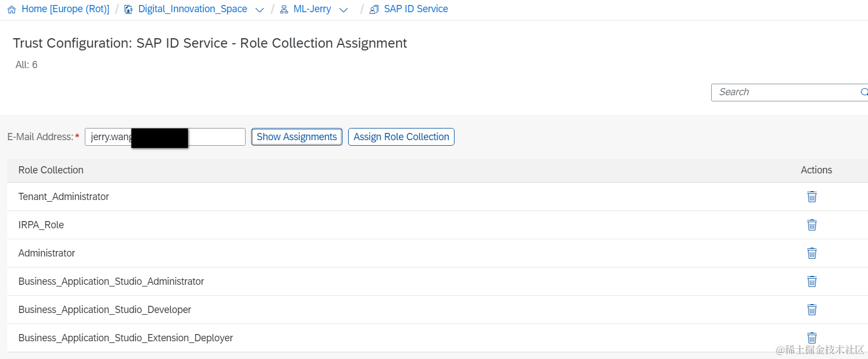Delete the Tenant_Administrator role collection
Image resolution: width=868 pixels, height=359 pixels.
click(811, 197)
